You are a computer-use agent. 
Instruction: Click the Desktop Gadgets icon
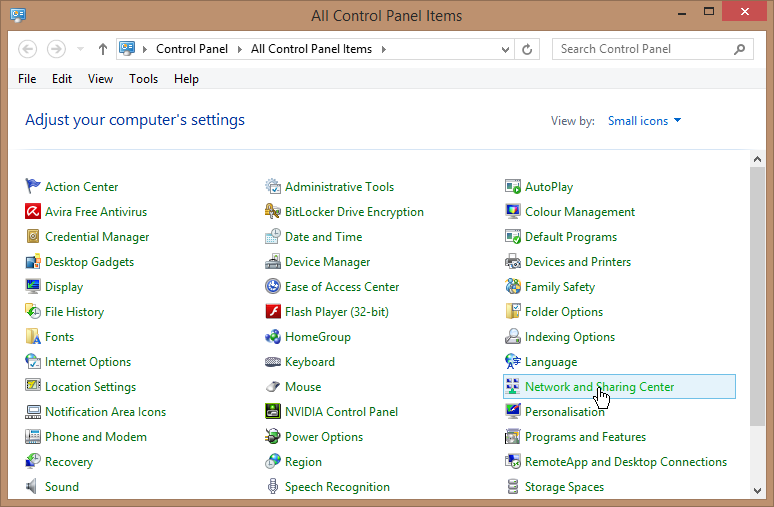click(33, 261)
